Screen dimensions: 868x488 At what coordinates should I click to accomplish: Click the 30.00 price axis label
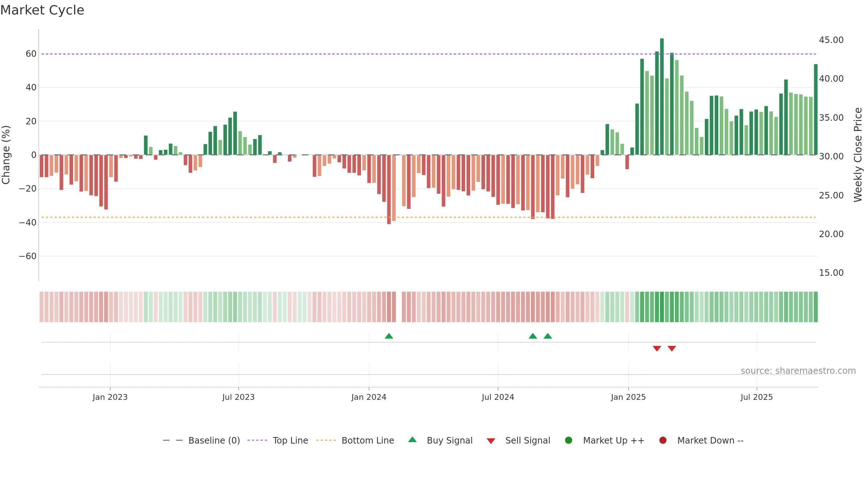(831, 156)
